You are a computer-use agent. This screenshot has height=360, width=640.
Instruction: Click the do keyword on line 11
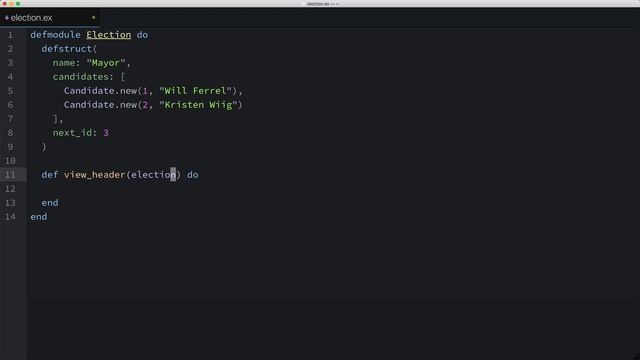pos(193,175)
